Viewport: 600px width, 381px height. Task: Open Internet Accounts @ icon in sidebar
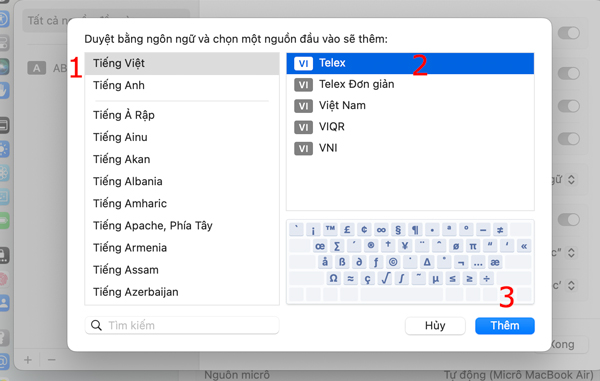pyautogui.click(x=3, y=361)
